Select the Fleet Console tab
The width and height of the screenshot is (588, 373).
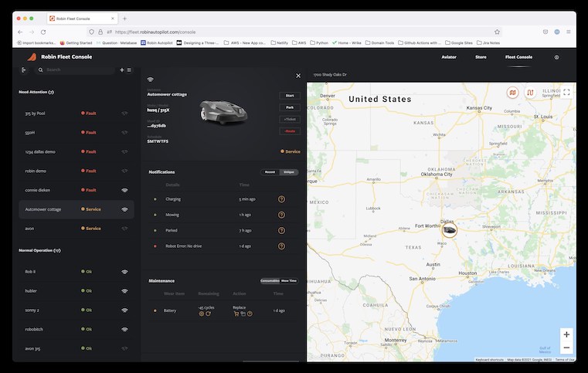(x=518, y=57)
